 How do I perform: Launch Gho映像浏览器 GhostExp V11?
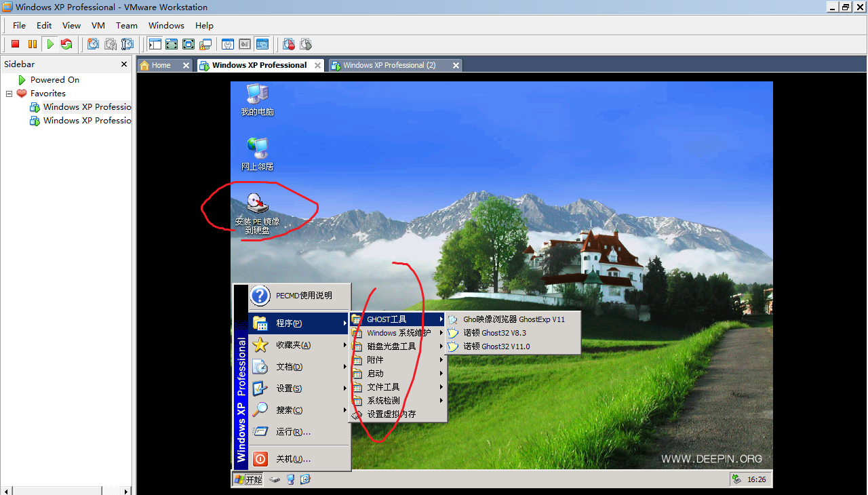point(513,319)
